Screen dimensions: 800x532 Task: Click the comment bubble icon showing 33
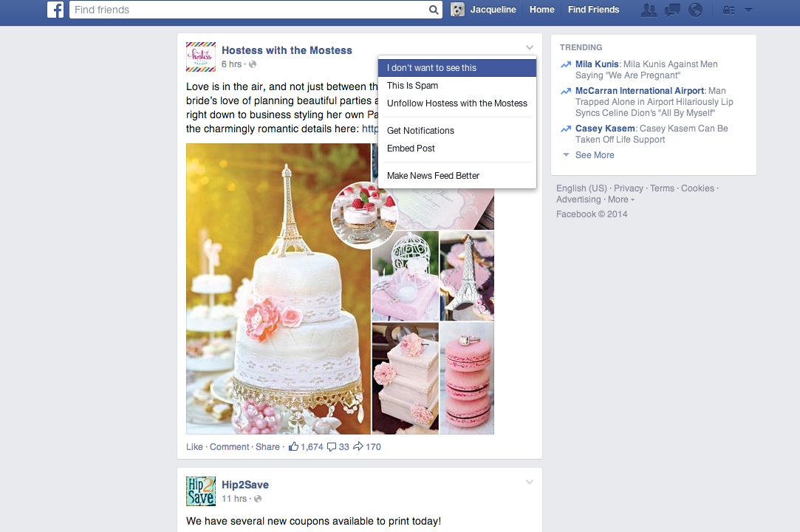(332, 446)
